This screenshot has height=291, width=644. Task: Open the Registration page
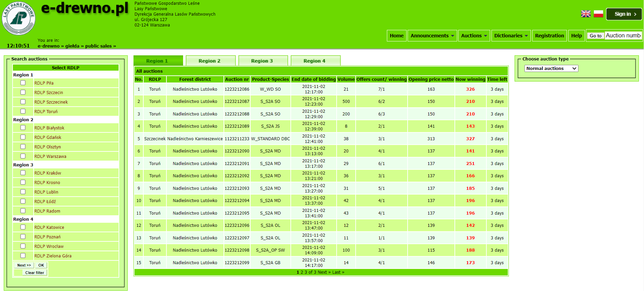(x=549, y=36)
